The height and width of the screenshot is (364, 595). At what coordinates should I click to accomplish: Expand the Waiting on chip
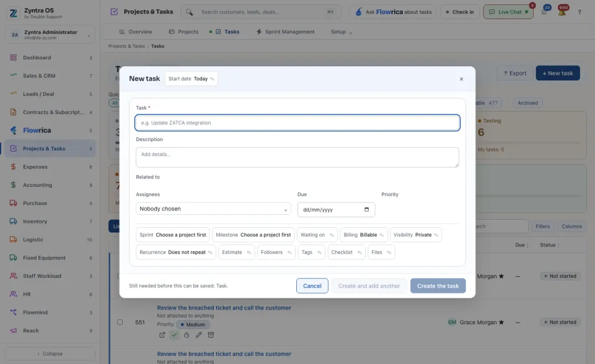pos(317,235)
